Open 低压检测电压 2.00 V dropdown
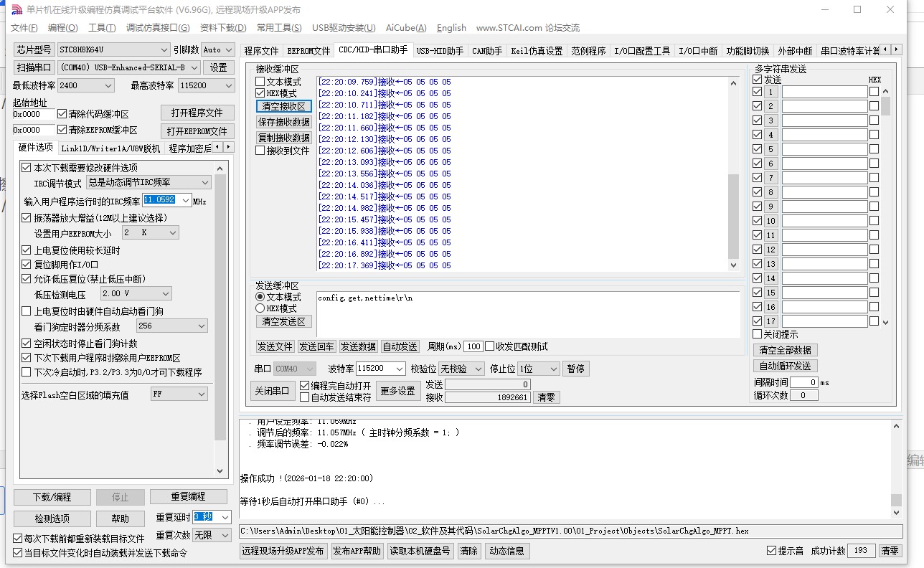 136,293
